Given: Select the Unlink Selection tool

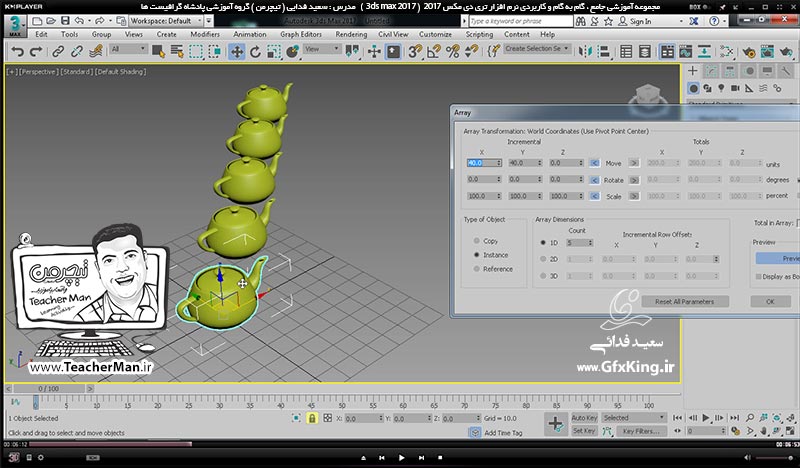Looking at the screenshot, I should (x=77, y=52).
